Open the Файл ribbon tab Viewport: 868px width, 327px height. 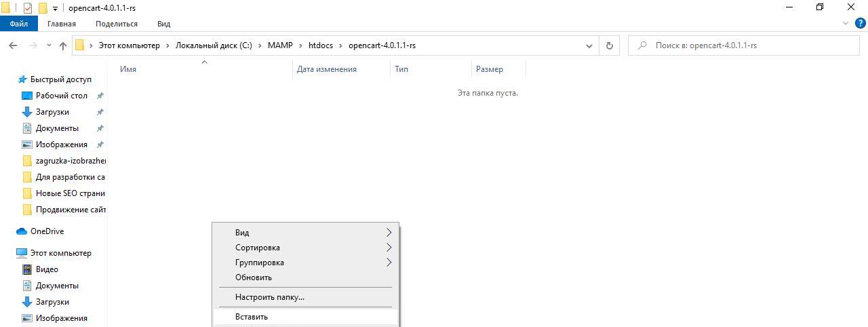click(19, 24)
